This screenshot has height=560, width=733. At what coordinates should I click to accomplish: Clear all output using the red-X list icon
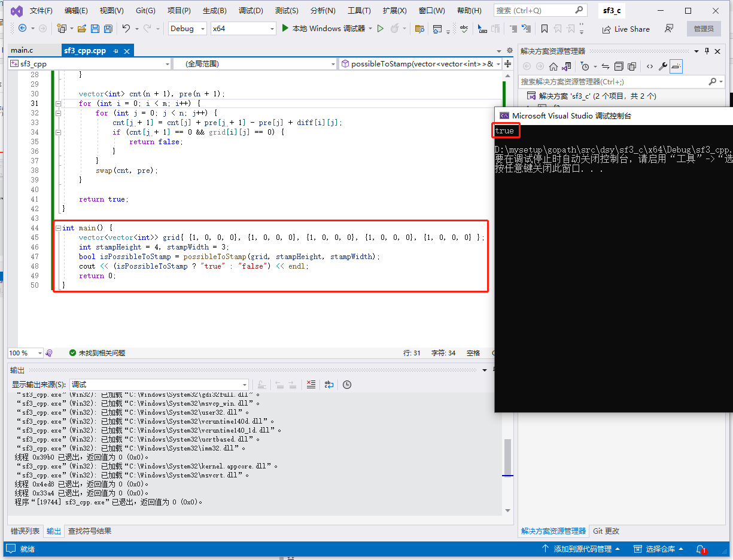click(311, 385)
